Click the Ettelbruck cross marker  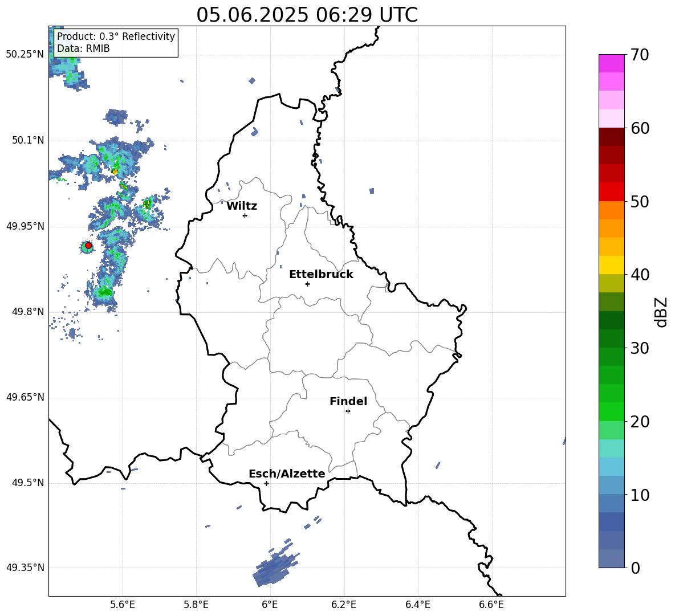pyautogui.click(x=307, y=284)
